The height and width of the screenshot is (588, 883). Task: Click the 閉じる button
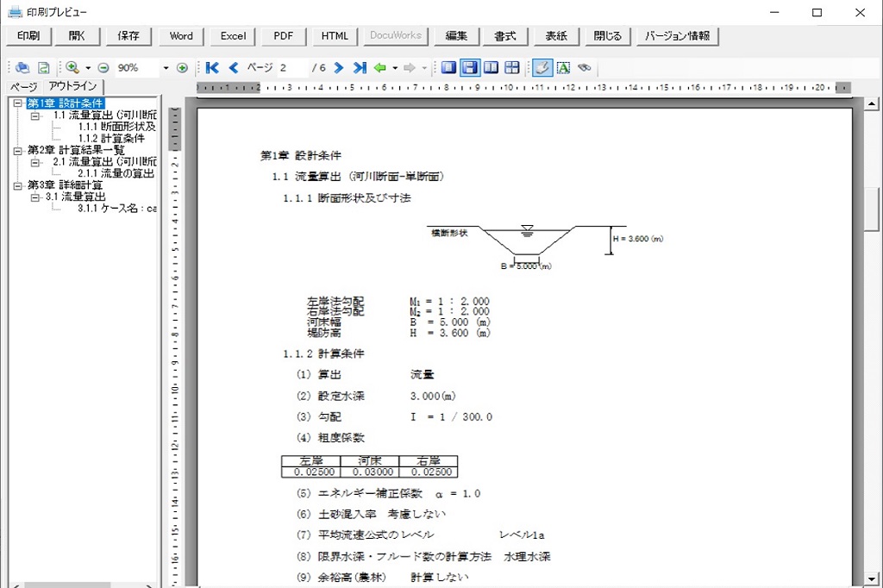[608, 36]
